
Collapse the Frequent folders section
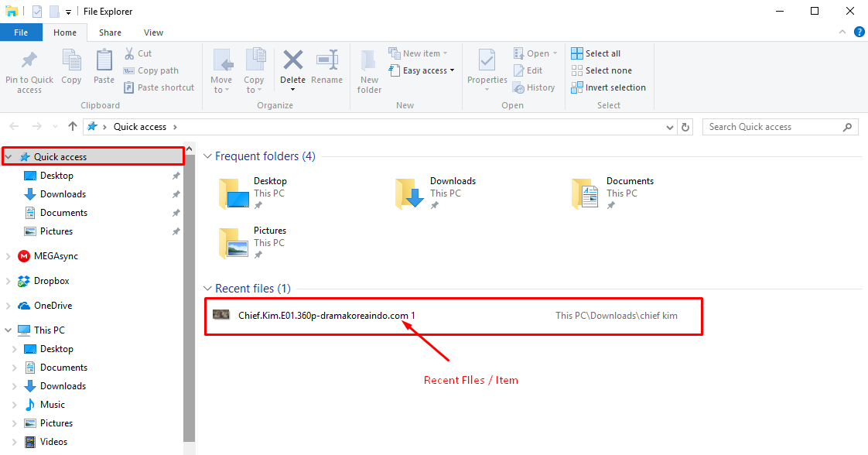click(207, 156)
